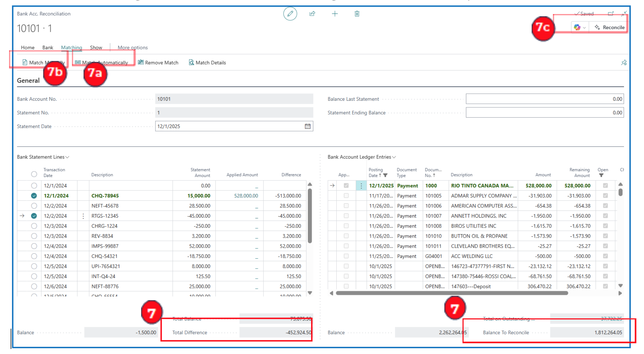Click the Reconcile button
This screenshot has width=644, height=354.
click(610, 28)
